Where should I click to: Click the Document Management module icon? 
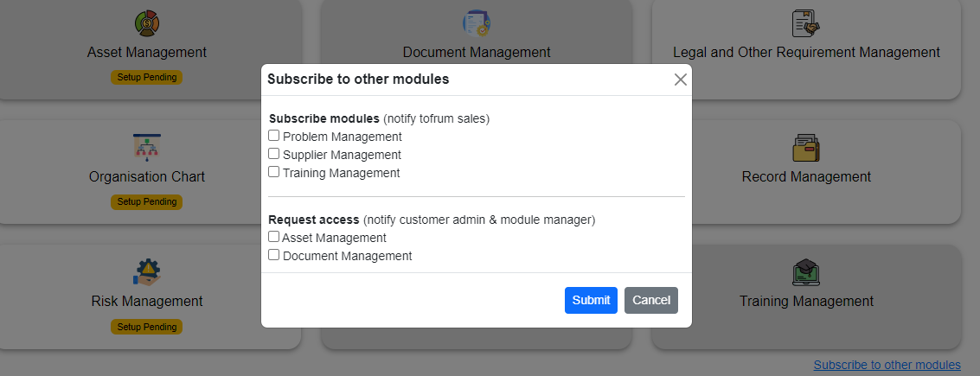click(476, 23)
